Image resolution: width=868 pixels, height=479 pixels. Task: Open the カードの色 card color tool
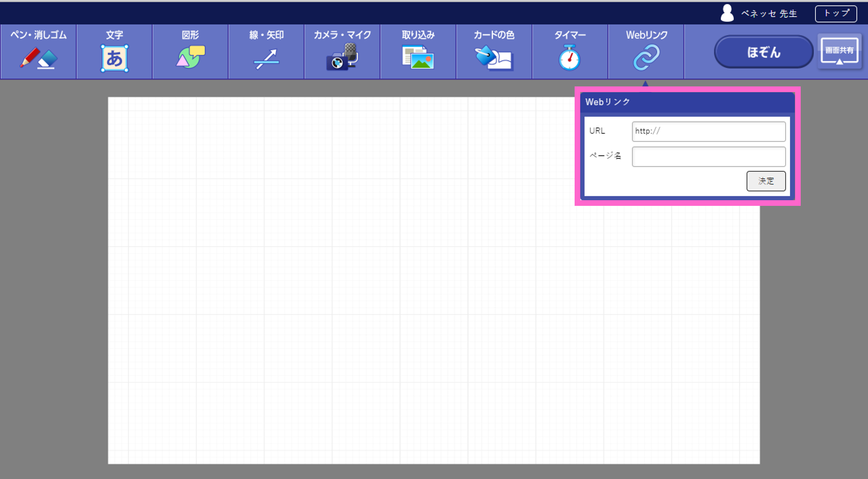494,52
